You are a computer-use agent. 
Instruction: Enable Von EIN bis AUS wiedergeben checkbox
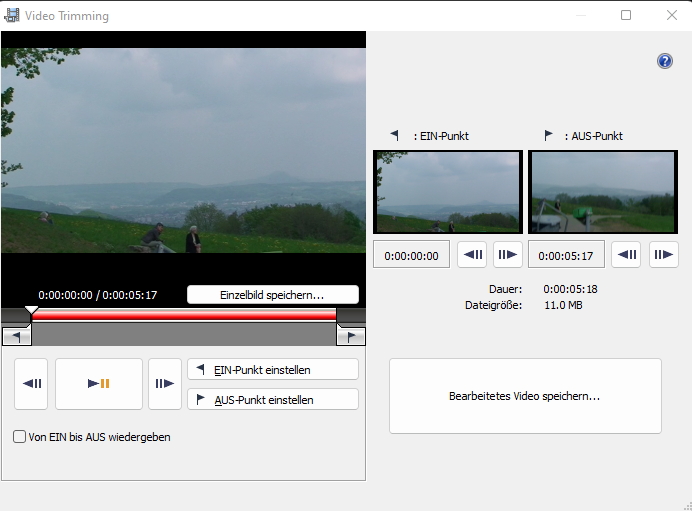pos(19,437)
